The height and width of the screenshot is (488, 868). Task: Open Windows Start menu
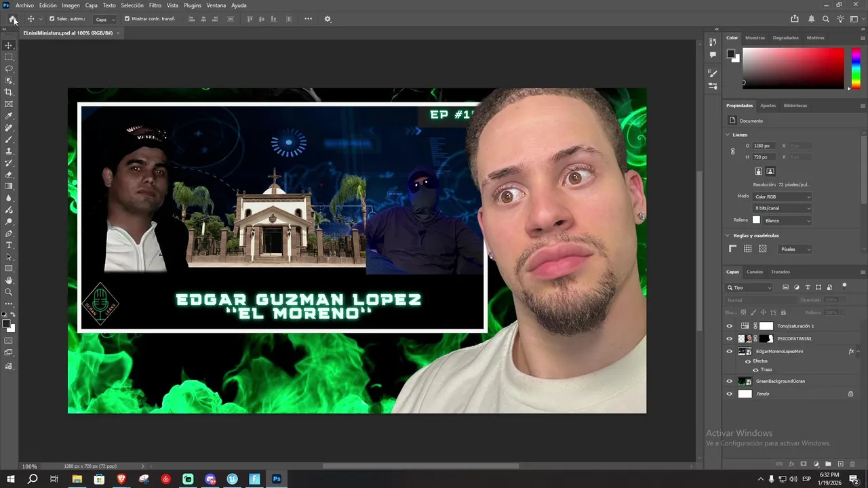(x=11, y=479)
